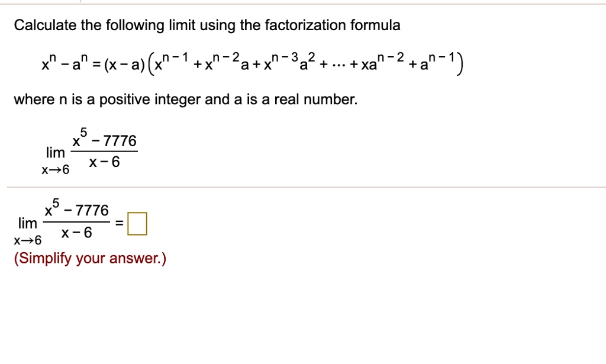Viewport: 606px width, 364px height.
Task: Click the "lim" word in the upper problem
Action: coord(55,153)
